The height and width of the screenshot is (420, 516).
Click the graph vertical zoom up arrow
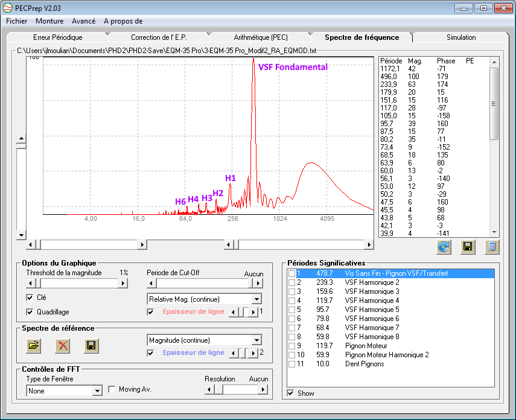[x=21, y=138]
